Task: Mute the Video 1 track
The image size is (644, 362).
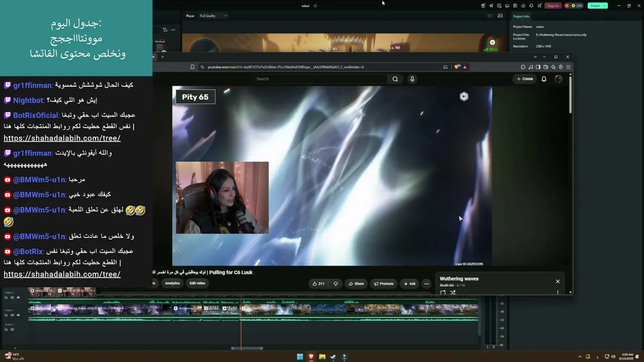Action: (x=12, y=315)
